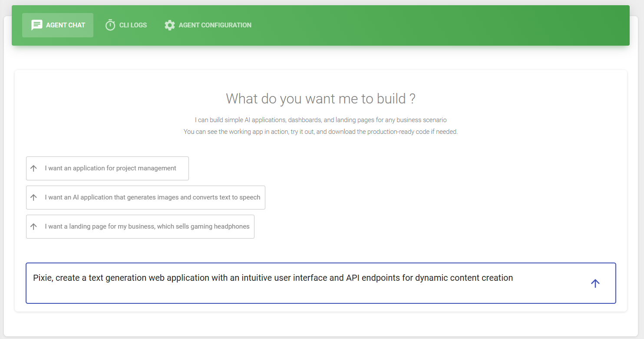Click the "download the production-ready code" description line

[x=320, y=132]
